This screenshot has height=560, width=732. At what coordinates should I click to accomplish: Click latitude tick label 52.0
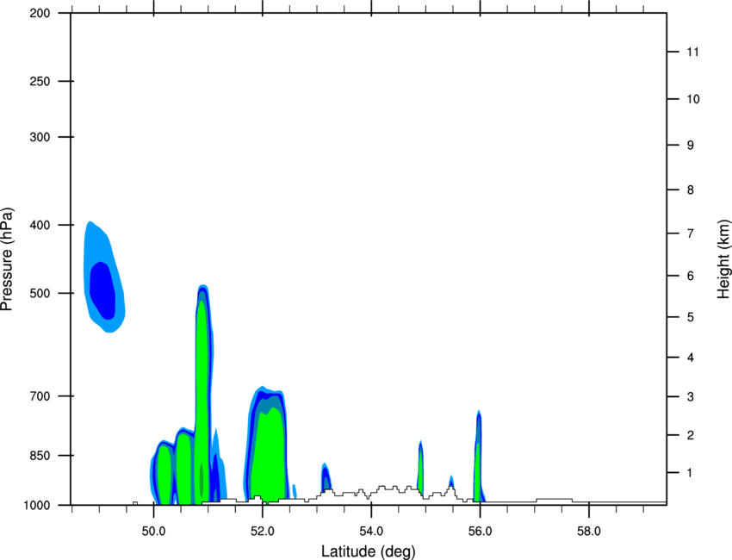tap(263, 532)
